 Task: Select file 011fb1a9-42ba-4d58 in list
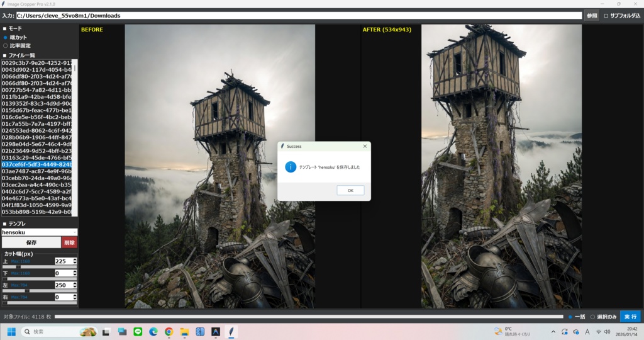[36, 97]
